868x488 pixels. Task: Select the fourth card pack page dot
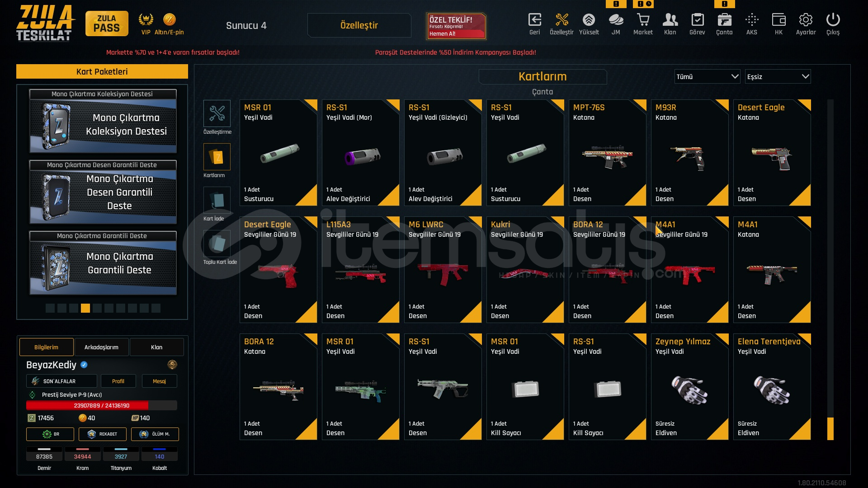click(x=85, y=308)
